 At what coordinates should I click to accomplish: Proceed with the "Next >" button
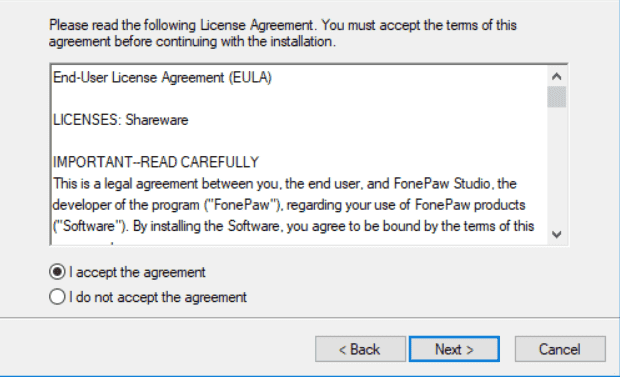coord(454,349)
